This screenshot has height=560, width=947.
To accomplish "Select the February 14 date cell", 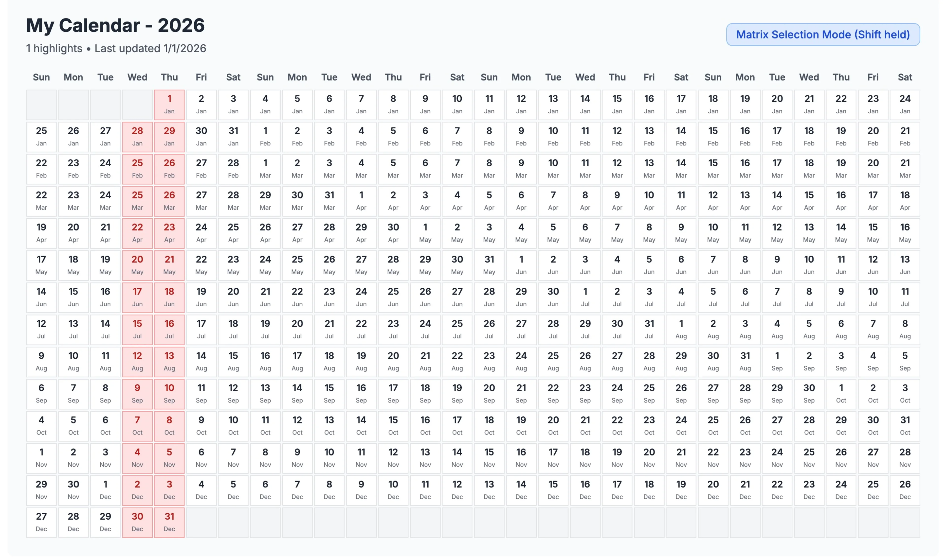I will (x=681, y=137).
